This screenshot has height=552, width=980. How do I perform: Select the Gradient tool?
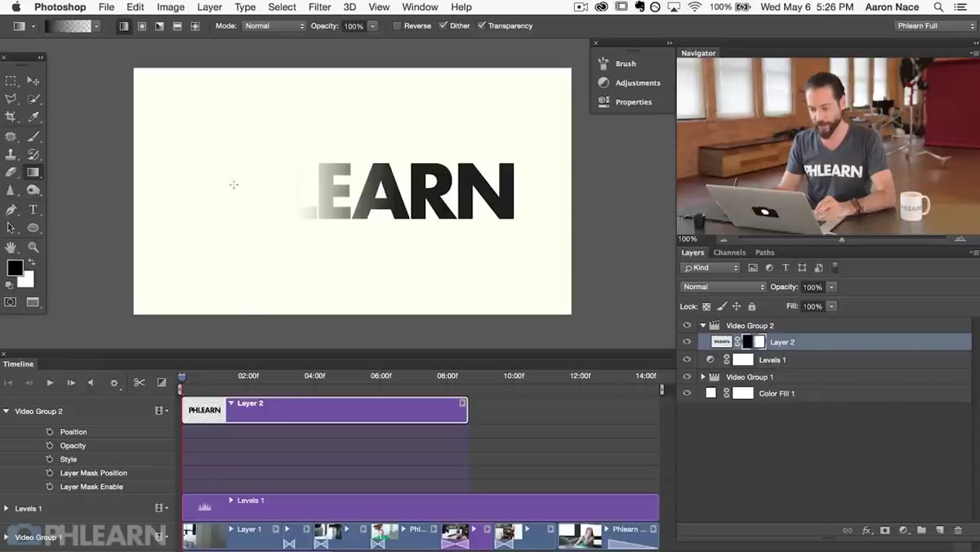click(x=33, y=172)
